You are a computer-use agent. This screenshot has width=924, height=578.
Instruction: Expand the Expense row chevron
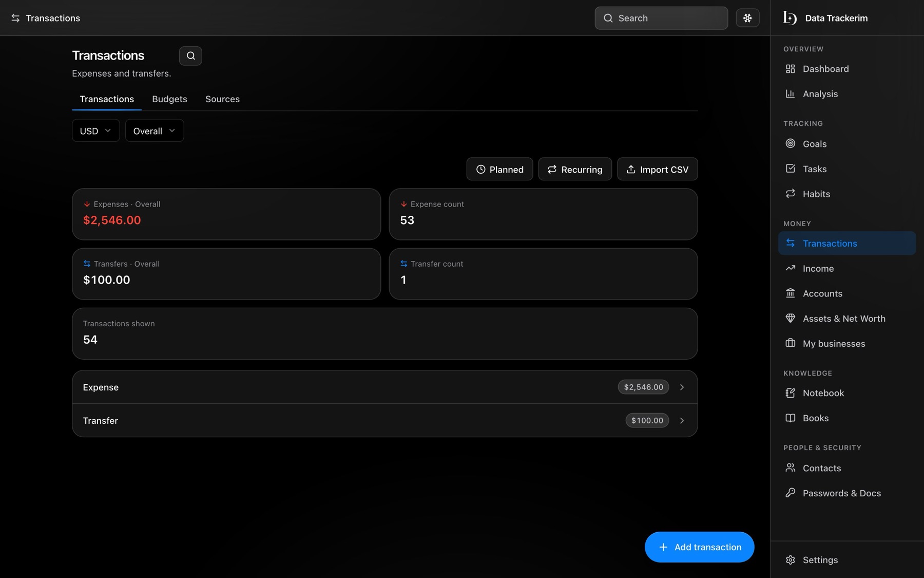[682, 387]
